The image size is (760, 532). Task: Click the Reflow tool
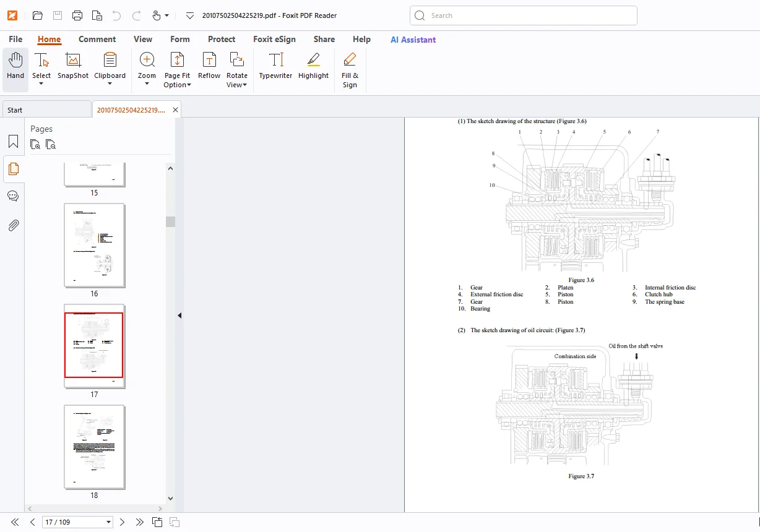click(x=209, y=66)
